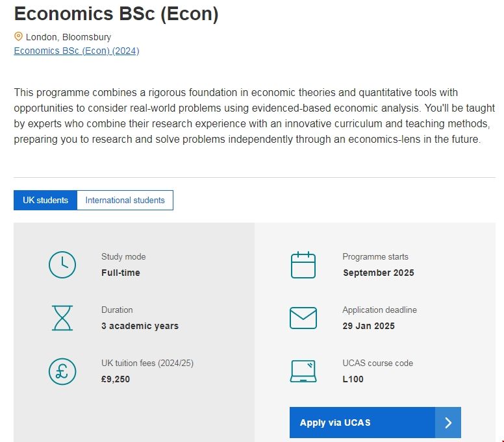
Task: Click the Full-time study mode value
Action: pos(121,273)
